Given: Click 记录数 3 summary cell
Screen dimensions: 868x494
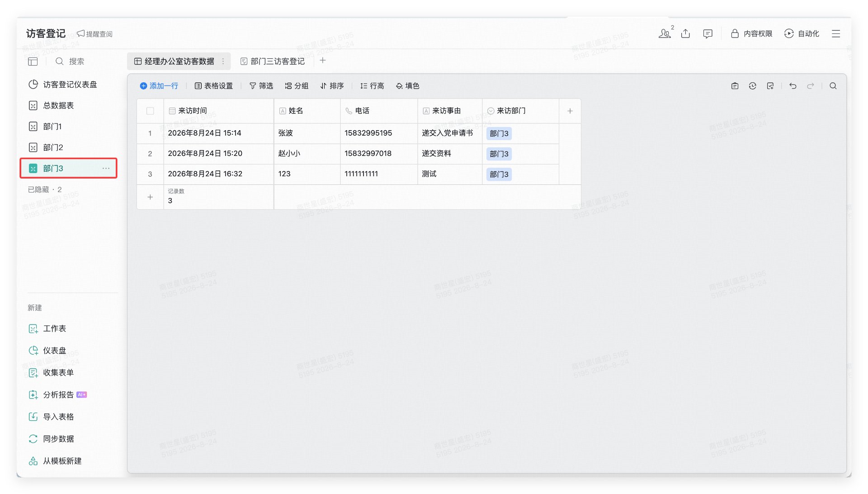Looking at the screenshot, I should pos(219,197).
